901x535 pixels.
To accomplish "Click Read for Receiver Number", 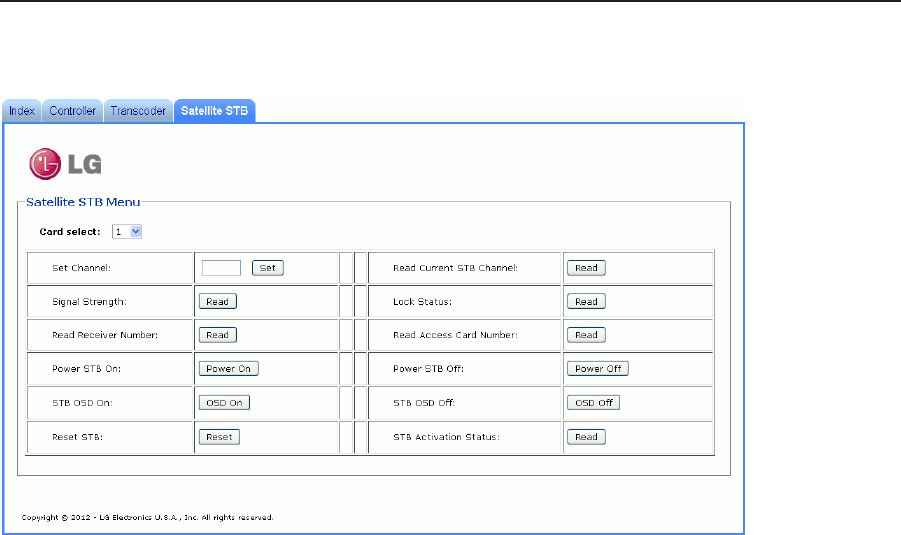I will point(217,335).
